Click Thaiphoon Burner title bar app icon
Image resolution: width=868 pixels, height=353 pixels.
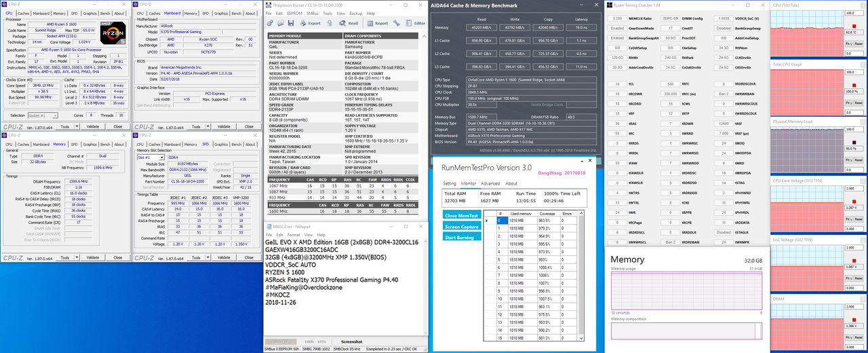click(x=268, y=5)
